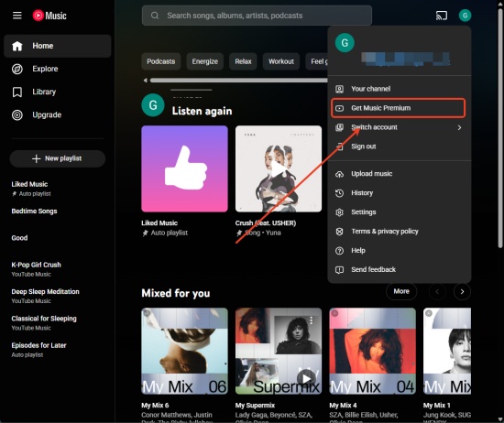Click the Send feedback icon
This screenshot has height=423, width=504.
(339, 270)
